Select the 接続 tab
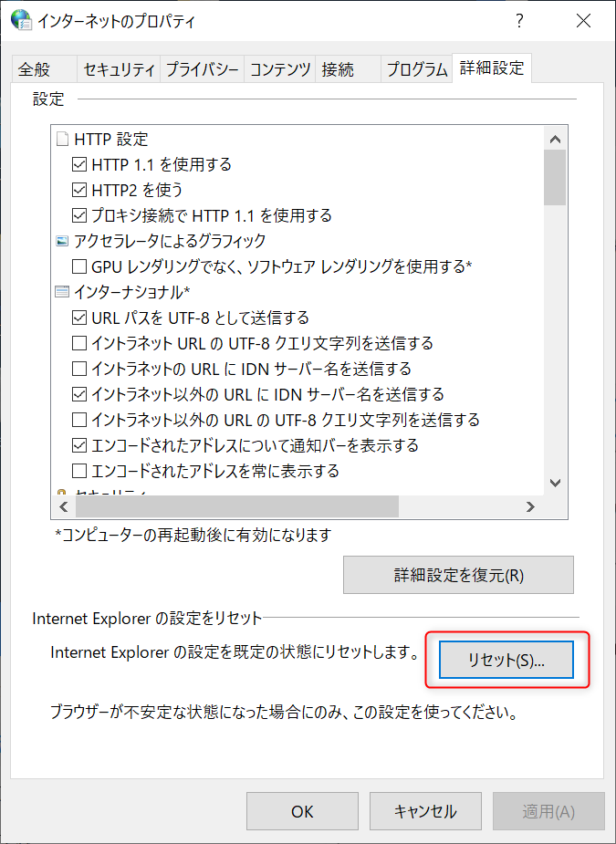Screen dimensions: 616x844 tap(337, 69)
